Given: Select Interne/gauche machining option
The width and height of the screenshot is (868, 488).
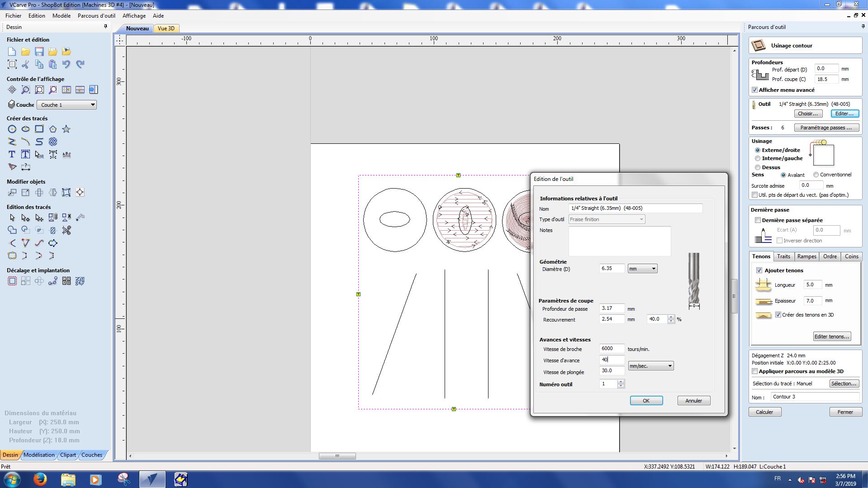Looking at the screenshot, I should coord(758,158).
